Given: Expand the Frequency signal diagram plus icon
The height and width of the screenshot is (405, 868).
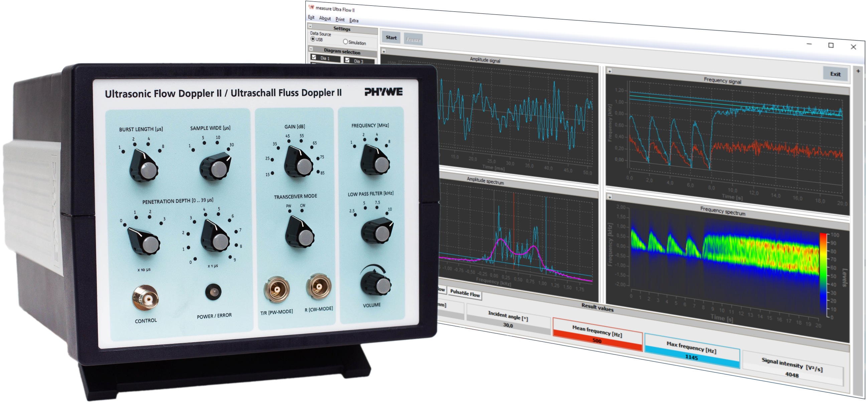Looking at the screenshot, I should click(609, 71).
